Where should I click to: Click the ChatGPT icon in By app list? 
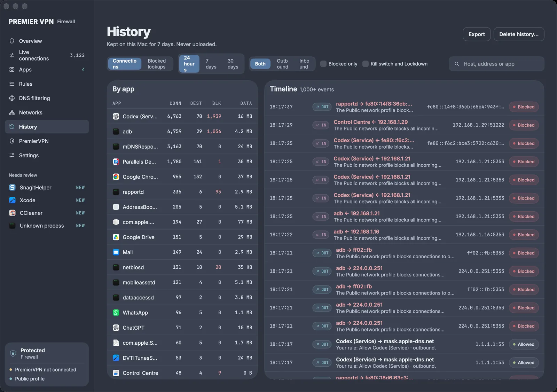pos(116,328)
